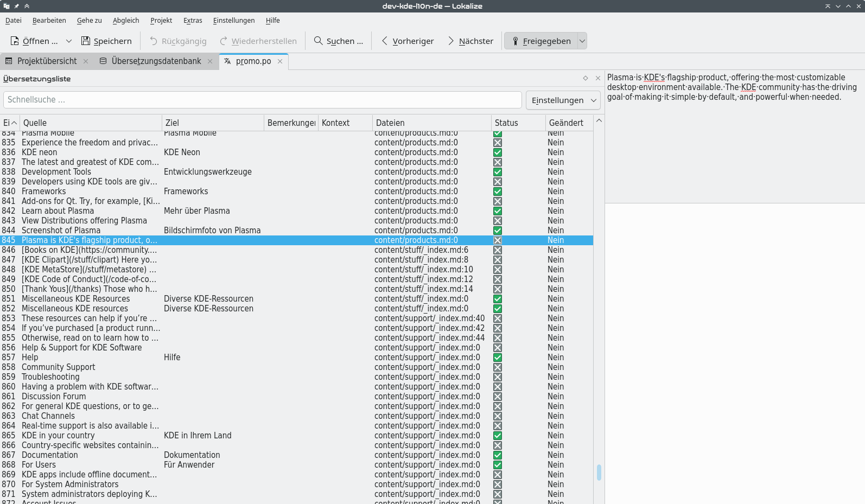Close the Übersetzungsdatenbank tab

(x=210, y=61)
